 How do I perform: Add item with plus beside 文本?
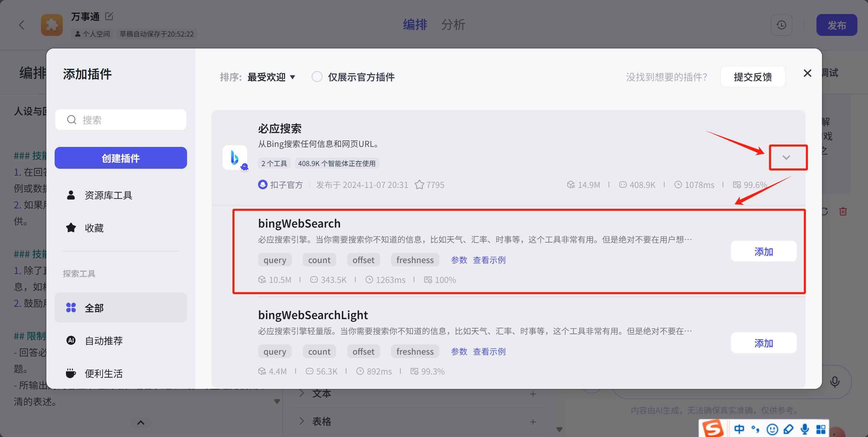(x=533, y=394)
